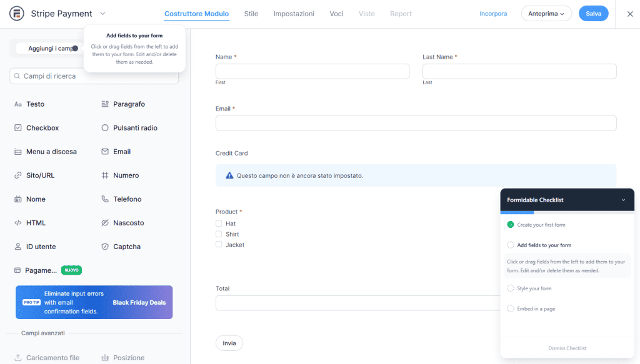Click the Campi di ricerca search box
The height and width of the screenshot is (364, 640).
point(94,76)
